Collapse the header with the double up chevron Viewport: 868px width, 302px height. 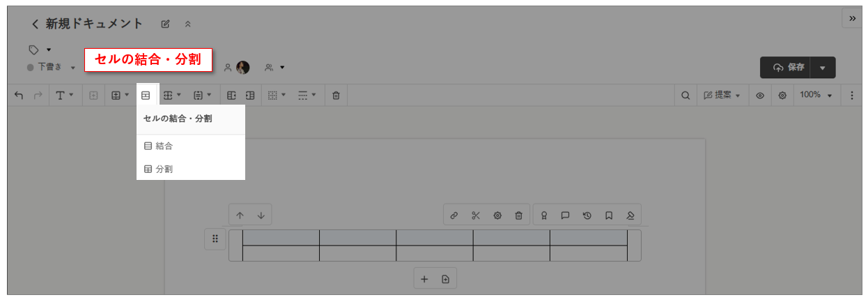(x=187, y=24)
